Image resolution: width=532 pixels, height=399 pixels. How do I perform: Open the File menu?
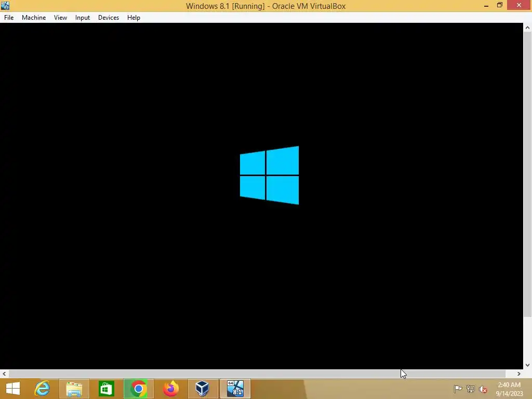pos(9,18)
